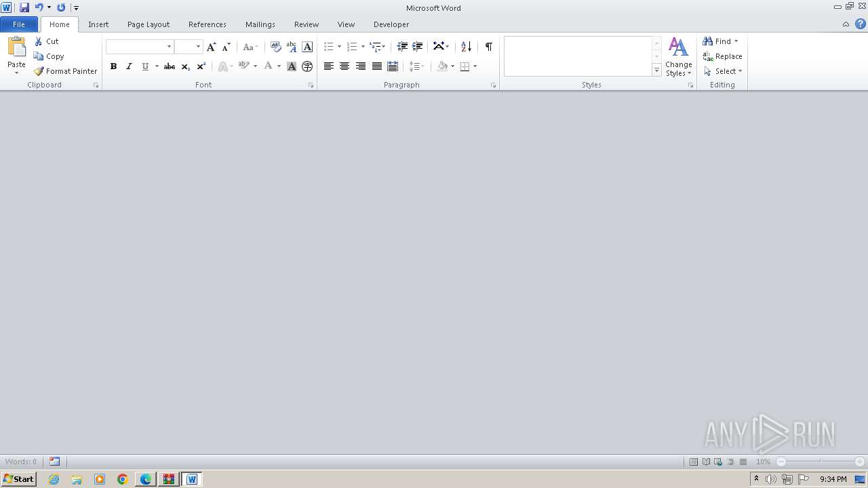The height and width of the screenshot is (488, 868).
Task: Click the Phonetic Guide icon
Action: pyautogui.click(x=292, y=47)
